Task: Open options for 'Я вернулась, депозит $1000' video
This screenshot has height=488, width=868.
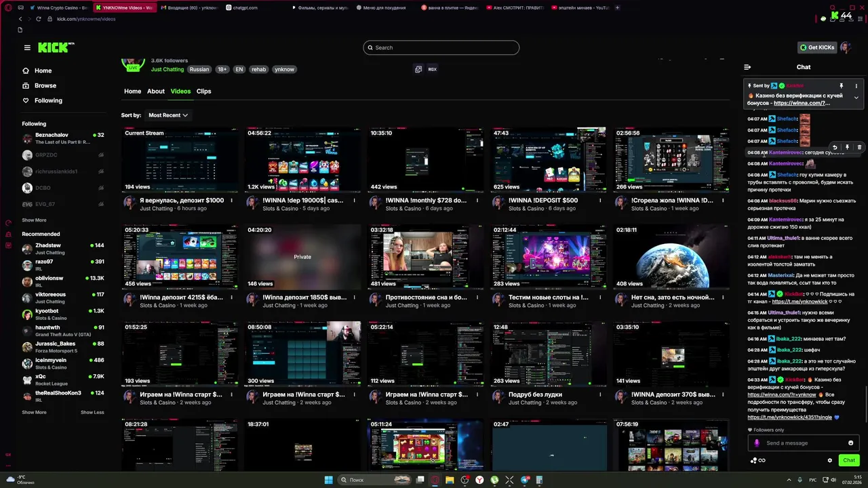Action: (x=232, y=201)
